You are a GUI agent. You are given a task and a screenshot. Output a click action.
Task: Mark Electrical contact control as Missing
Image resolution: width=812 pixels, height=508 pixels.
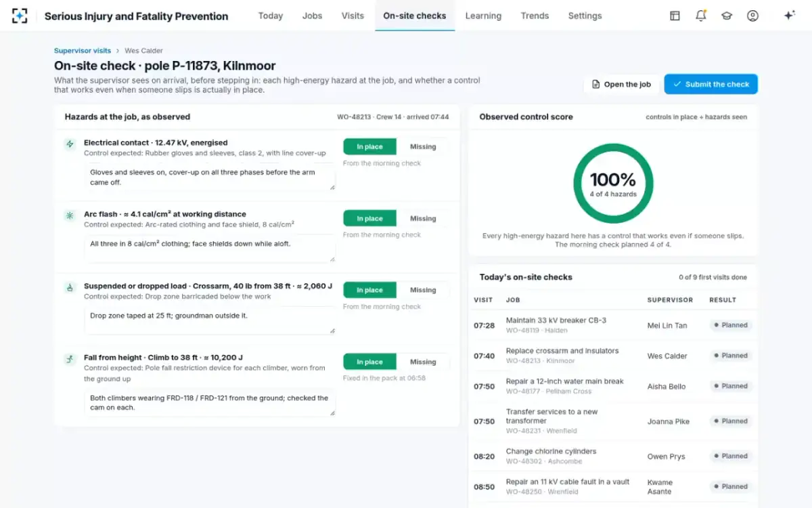pyautogui.click(x=423, y=147)
